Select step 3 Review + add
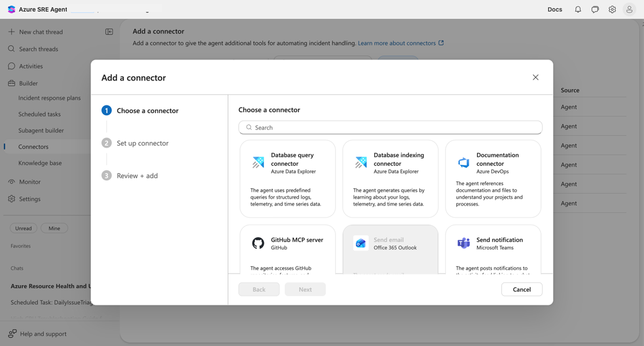The width and height of the screenshot is (644, 346). coord(130,176)
